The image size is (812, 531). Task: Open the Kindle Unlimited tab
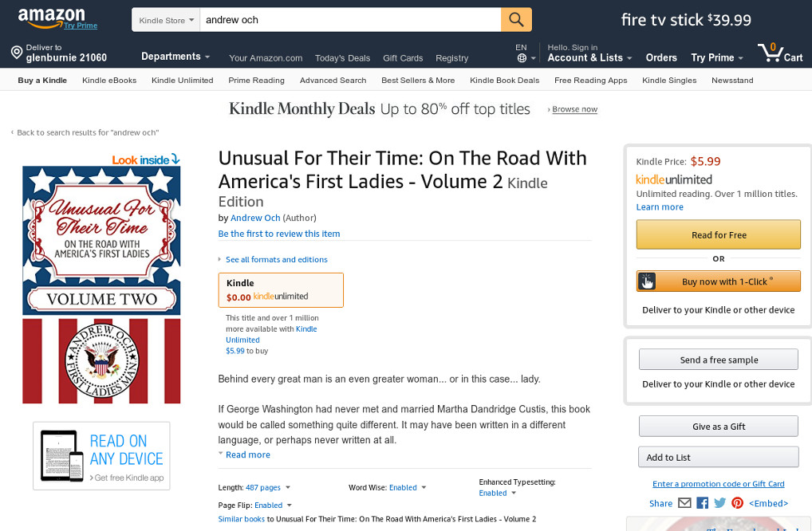pos(182,81)
